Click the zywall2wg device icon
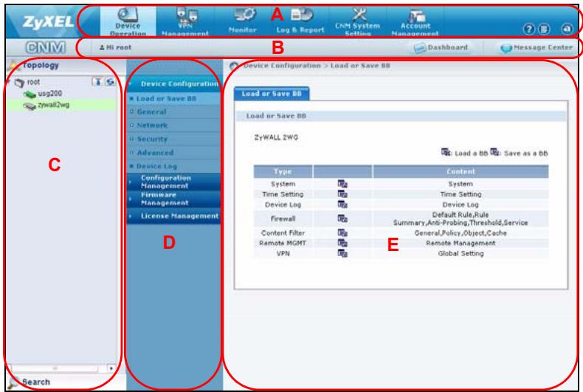 click(x=30, y=106)
